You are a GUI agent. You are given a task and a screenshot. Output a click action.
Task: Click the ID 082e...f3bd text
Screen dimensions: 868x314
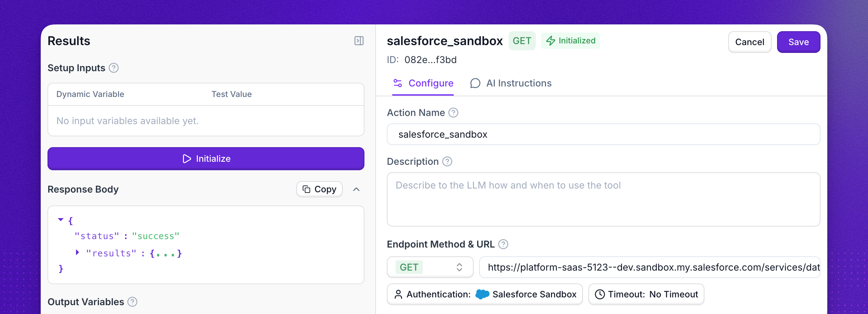click(x=422, y=60)
